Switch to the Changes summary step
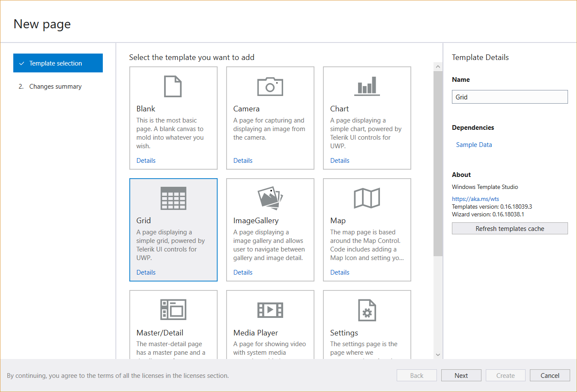The width and height of the screenshot is (577, 392). coord(55,86)
